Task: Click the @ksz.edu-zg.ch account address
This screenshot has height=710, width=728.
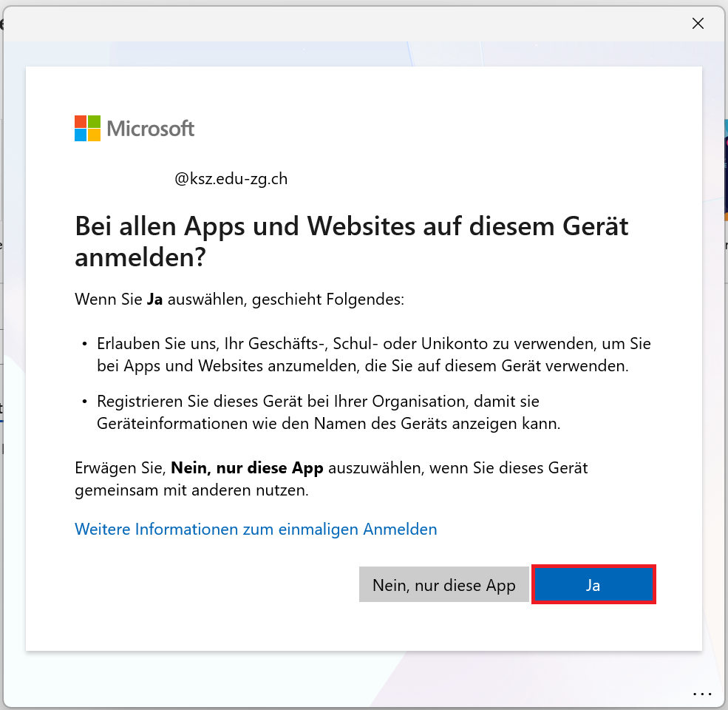Action: point(231,179)
